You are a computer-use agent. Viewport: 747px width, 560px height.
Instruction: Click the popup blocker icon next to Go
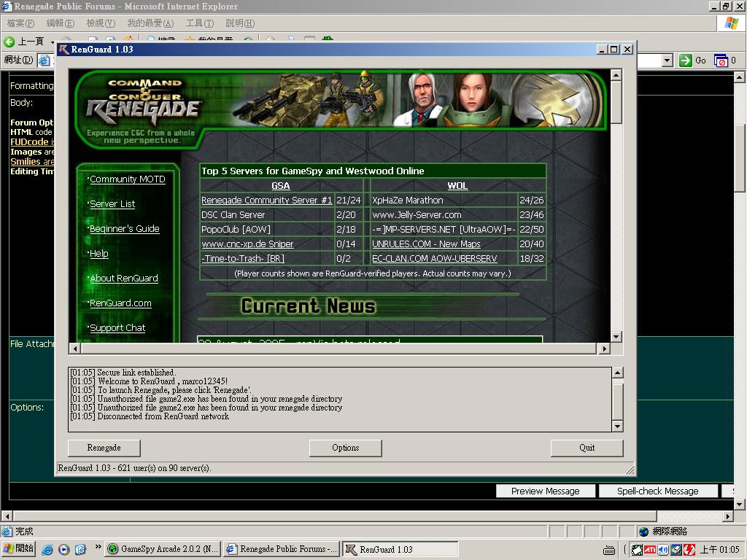point(721,61)
